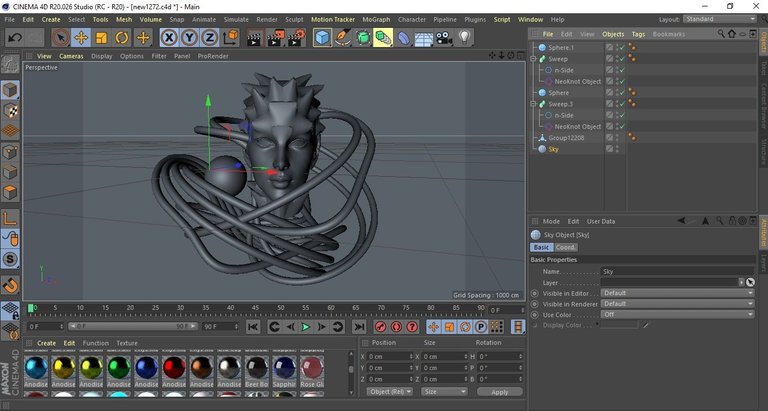This screenshot has width=768, height=411.
Task: Go to start of animation
Action: pyautogui.click(x=253, y=327)
